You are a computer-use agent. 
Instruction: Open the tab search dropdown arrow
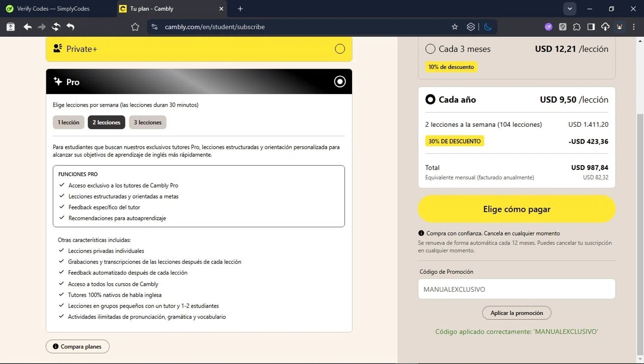pyautogui.click(x=569, y=9)
